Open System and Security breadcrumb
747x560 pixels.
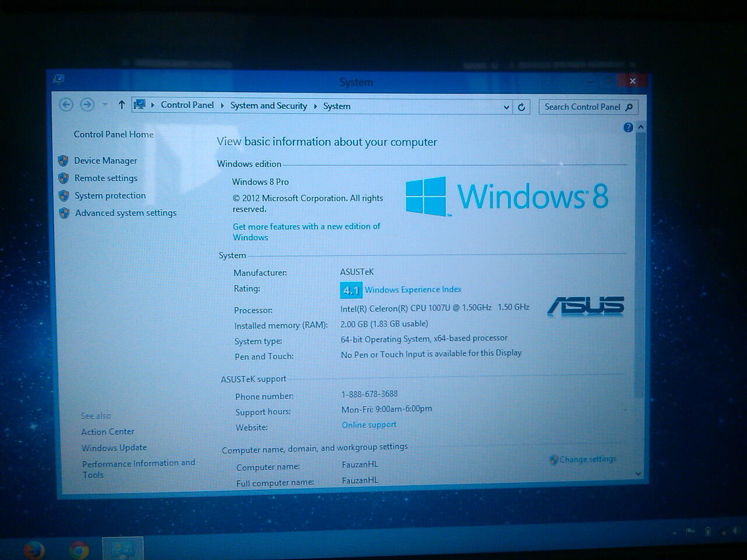point(268,106)
